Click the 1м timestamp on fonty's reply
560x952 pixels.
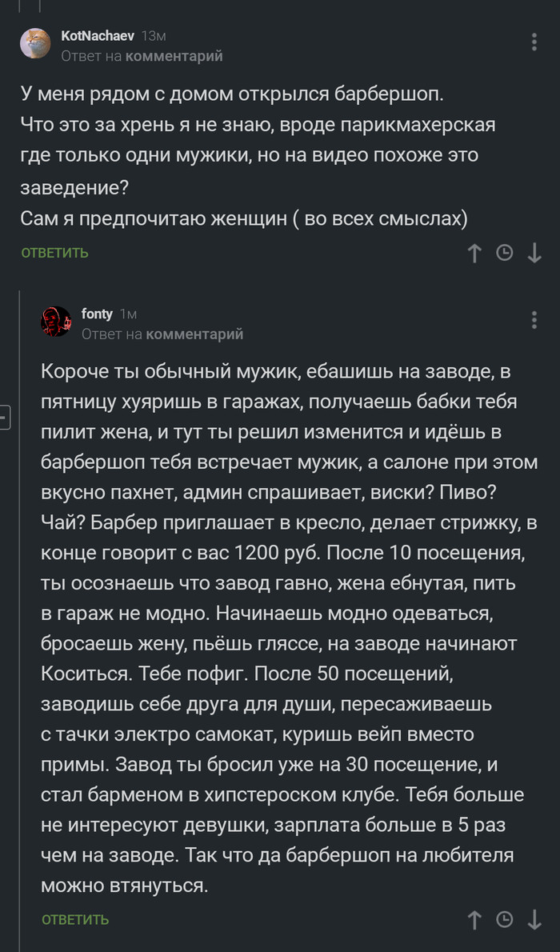click(127, 314)
